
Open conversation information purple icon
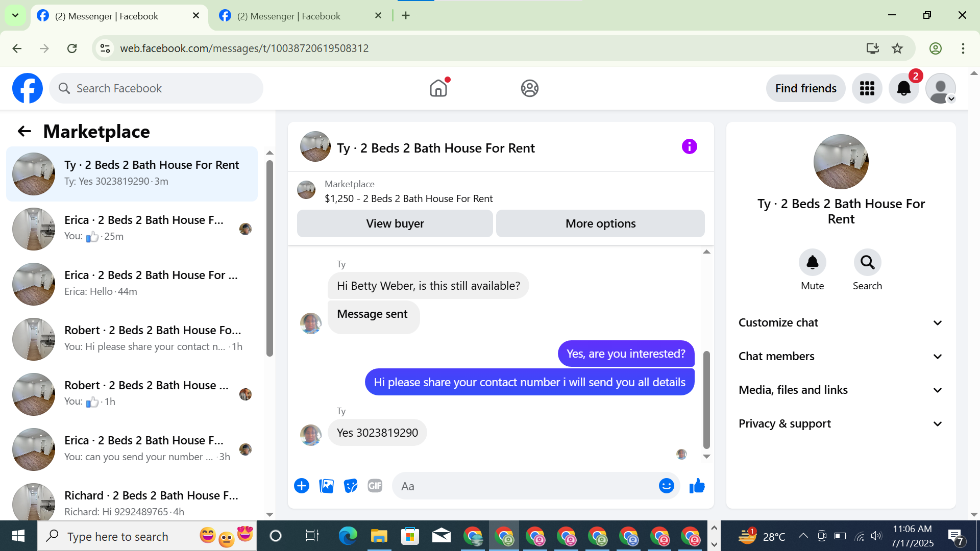(x=690, y=147)
